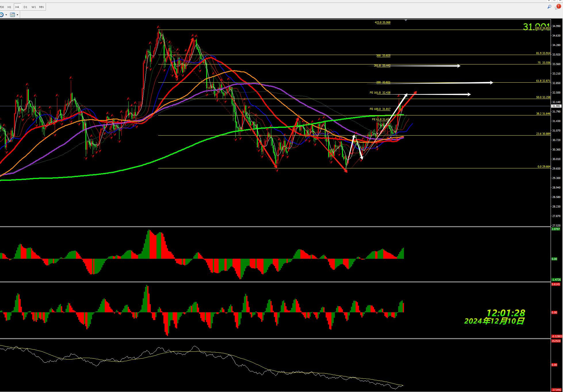The image size is (563, 392).
Task: Click the chart templates icon
Action: 12,15
